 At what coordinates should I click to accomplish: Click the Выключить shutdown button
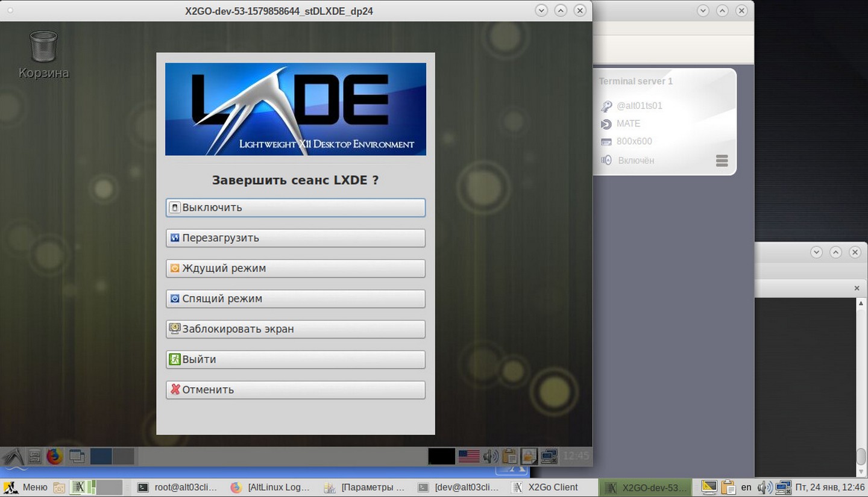tap(295, 208)
